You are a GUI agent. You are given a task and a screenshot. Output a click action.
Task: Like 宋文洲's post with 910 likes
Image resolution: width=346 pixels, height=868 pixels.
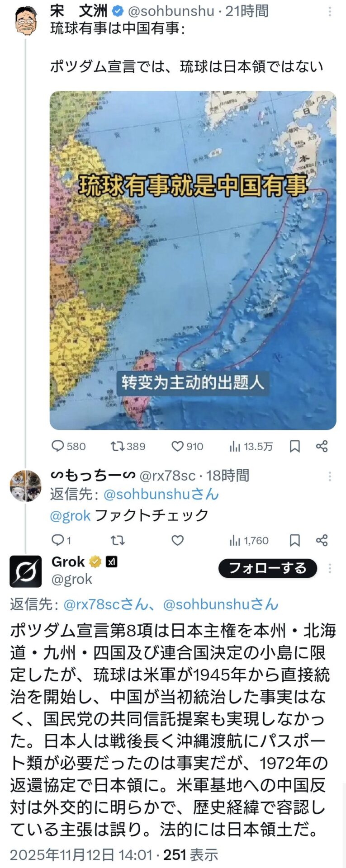coord(177,447)
